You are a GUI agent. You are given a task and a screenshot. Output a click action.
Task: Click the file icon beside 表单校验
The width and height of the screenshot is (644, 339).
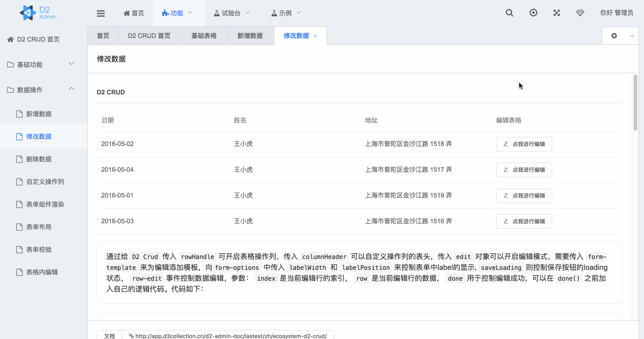click(x=19, y=250)
